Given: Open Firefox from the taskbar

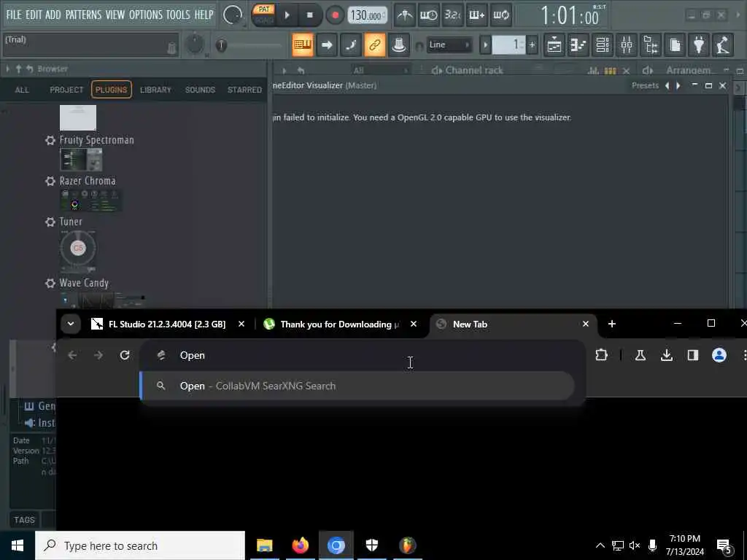Looking at the screenshot, I should 300,545.
